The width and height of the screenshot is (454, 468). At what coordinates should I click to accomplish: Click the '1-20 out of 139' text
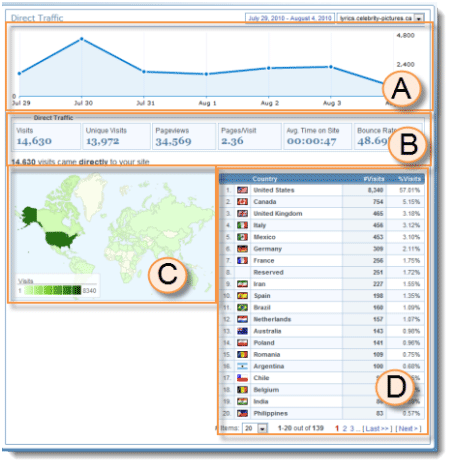coord(301,428)
